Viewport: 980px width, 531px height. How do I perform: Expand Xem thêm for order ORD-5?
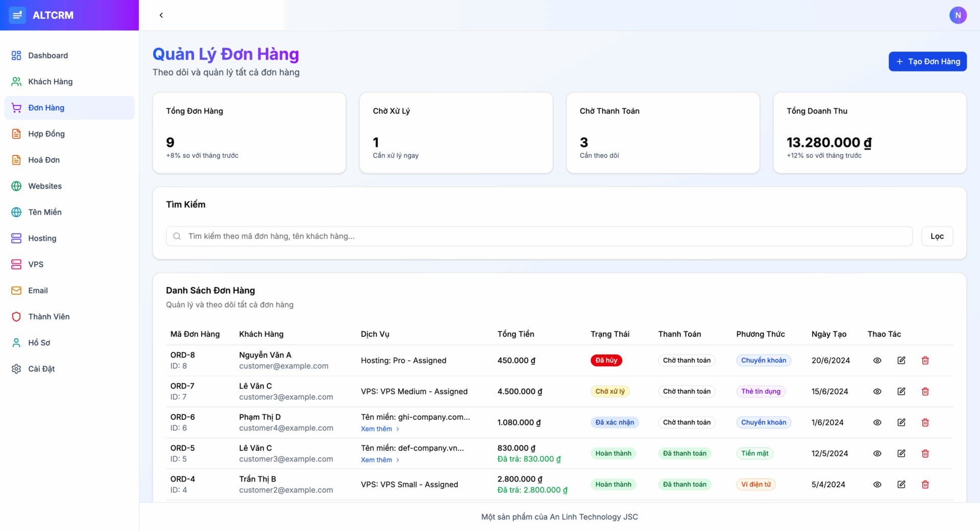pos(377,460)
